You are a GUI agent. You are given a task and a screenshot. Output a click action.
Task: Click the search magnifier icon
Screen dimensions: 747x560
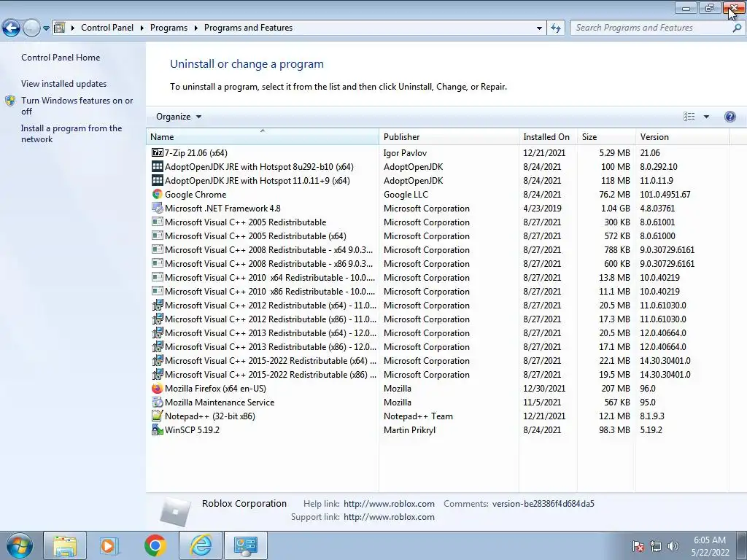point(737,28)
